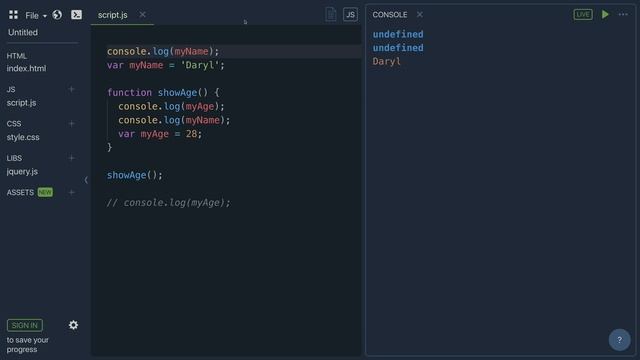Open the File menu

(36, 16)
